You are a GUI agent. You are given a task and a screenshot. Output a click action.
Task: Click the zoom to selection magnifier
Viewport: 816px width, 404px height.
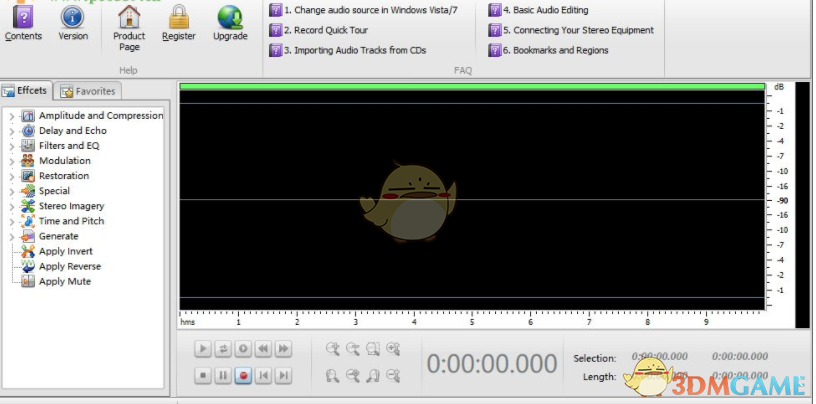coord(373,348)
